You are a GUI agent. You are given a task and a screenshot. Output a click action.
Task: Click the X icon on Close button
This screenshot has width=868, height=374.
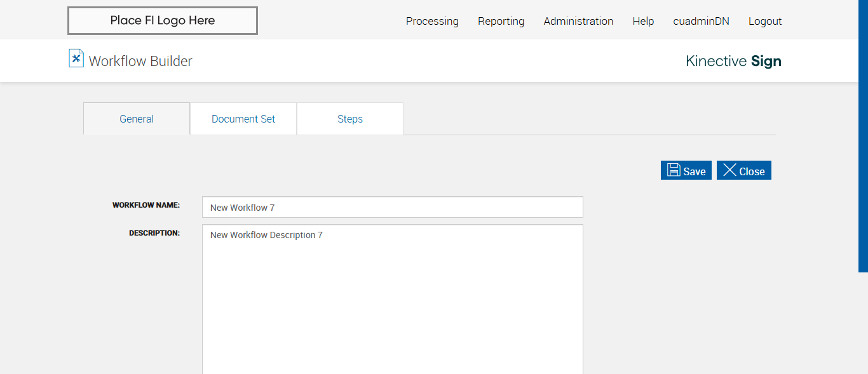click(729, 170)
